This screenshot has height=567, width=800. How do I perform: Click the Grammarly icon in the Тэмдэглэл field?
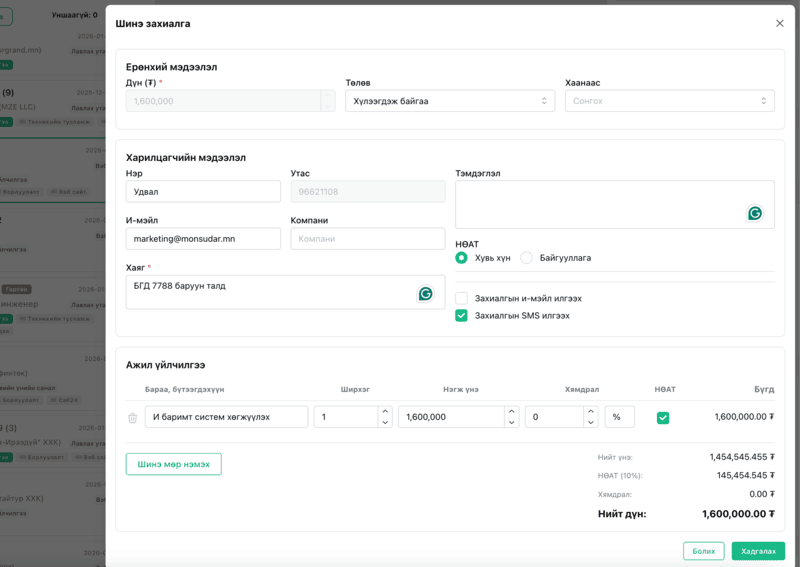(x=755, y=213)
